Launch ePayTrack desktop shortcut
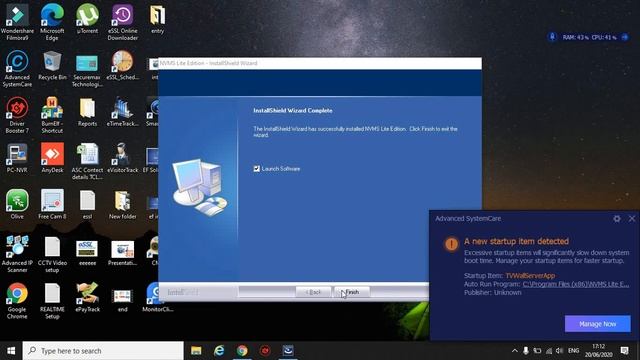640x360 pixels. tap(87, 298)
